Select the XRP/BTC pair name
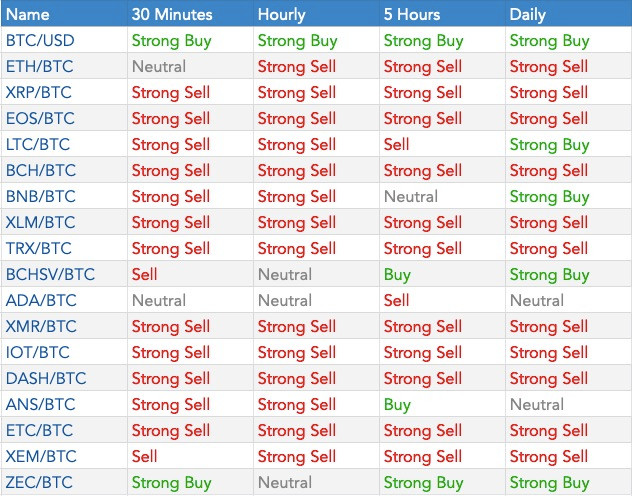Viewport: 632px width, 496px height. coord(39,93)
